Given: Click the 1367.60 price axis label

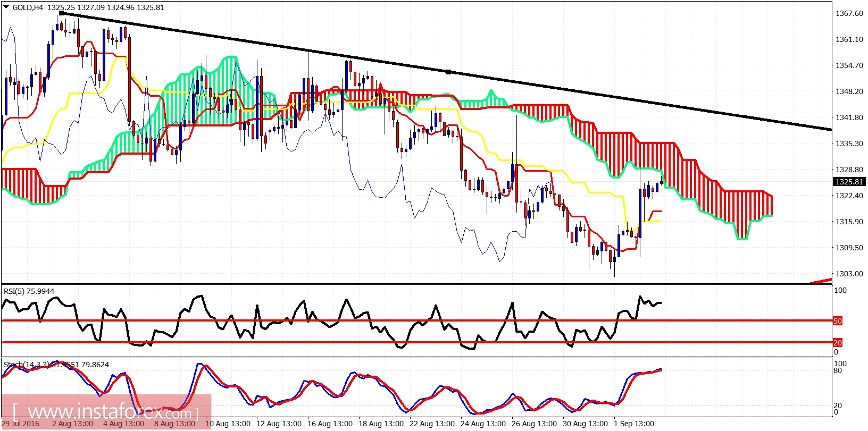Looking at the screenshot, I should point(849,13).
